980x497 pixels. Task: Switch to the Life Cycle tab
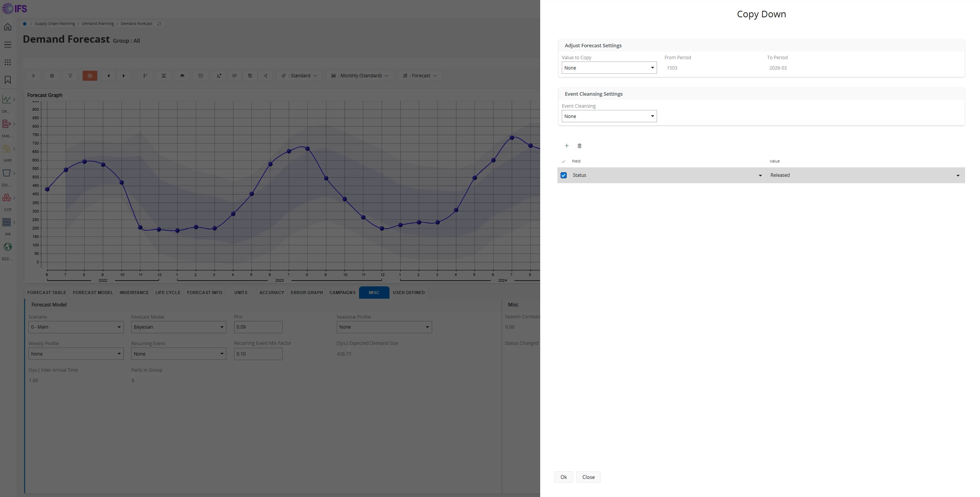point(168,293)
